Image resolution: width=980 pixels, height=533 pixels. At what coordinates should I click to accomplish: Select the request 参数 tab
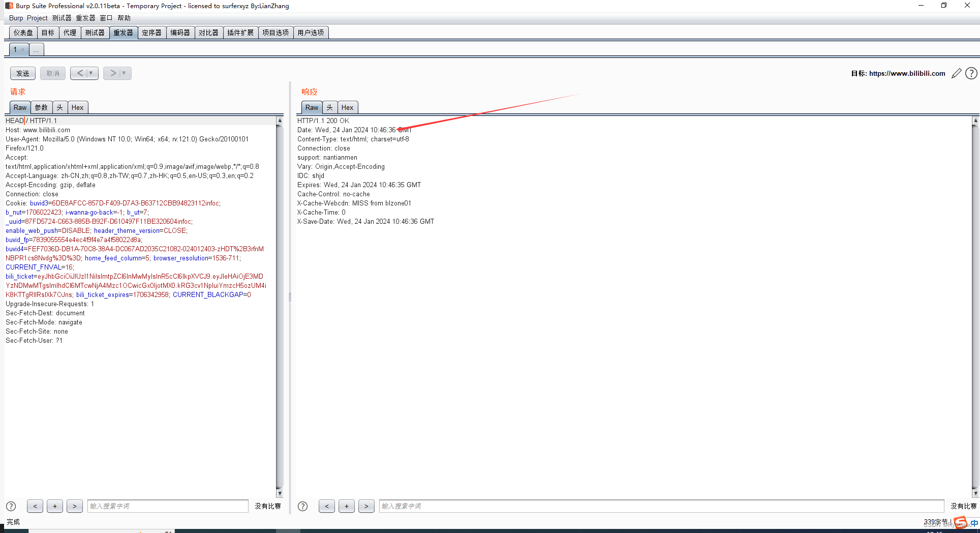click(x=41, y=107)
